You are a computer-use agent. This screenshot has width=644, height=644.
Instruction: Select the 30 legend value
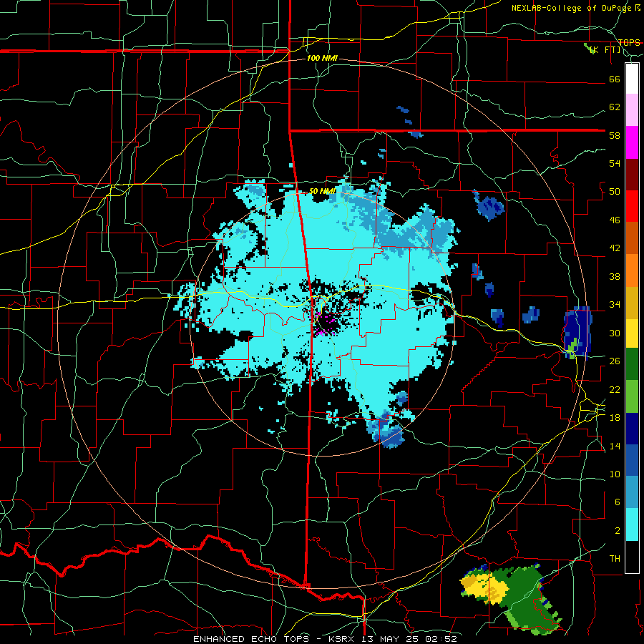(x=615, y=333)
